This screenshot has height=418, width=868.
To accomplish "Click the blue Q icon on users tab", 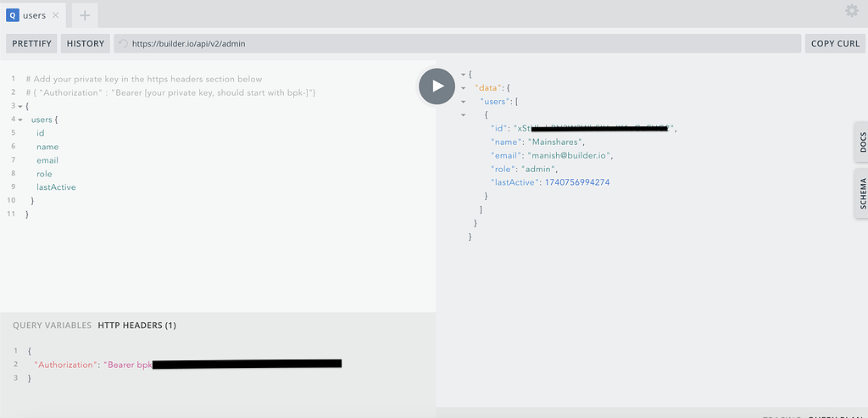I will click(13, 15).
